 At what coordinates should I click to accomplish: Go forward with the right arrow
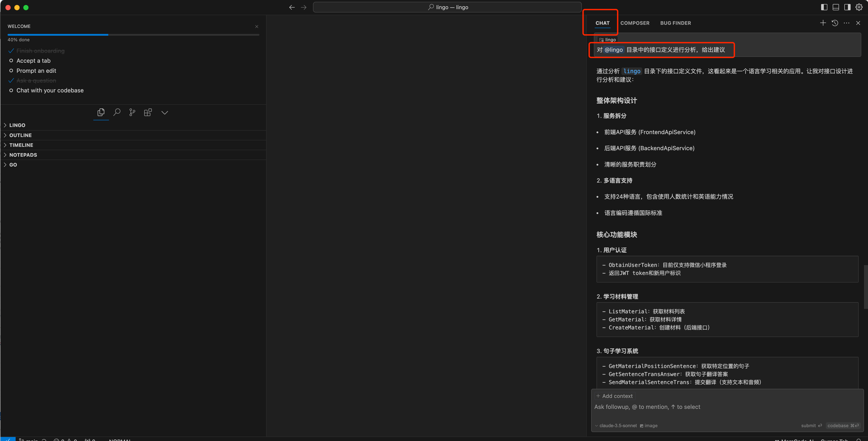point(304,7)
